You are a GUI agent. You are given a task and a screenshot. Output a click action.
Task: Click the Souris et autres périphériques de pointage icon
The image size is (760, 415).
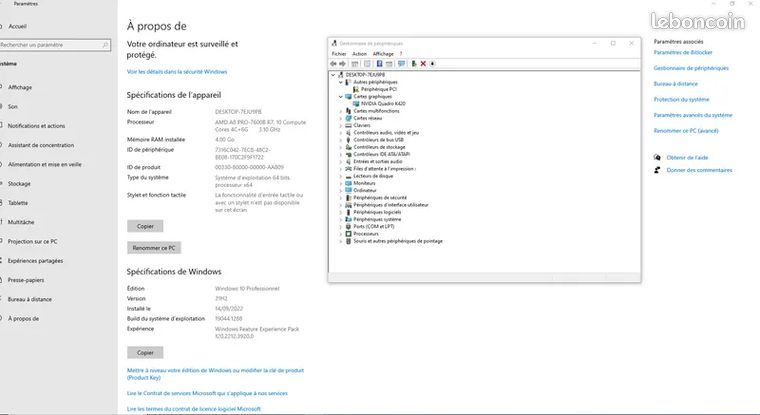(x=348, y=241)
